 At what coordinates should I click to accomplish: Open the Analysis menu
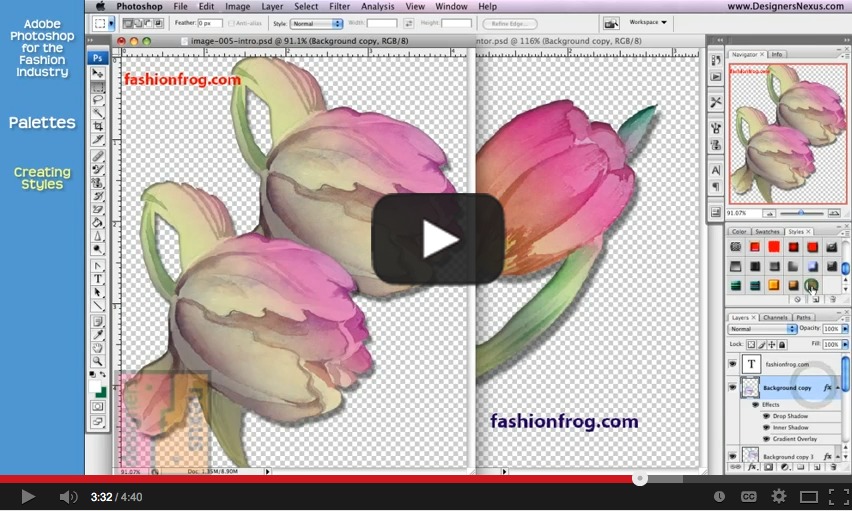coord(378,7)
